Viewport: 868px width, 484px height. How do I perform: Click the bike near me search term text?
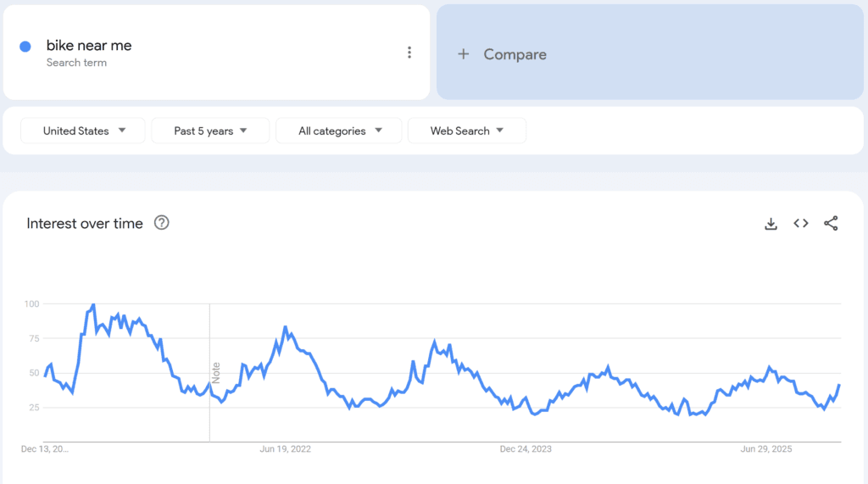[89, 46]
